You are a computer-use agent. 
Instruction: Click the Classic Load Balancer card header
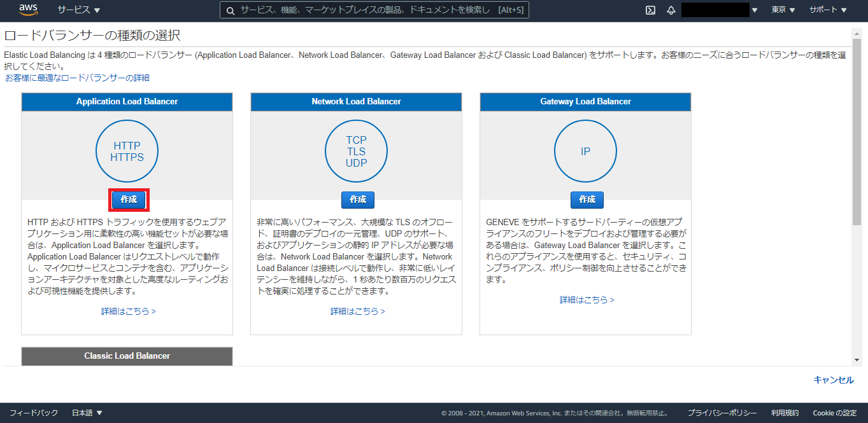pos(127,356)
